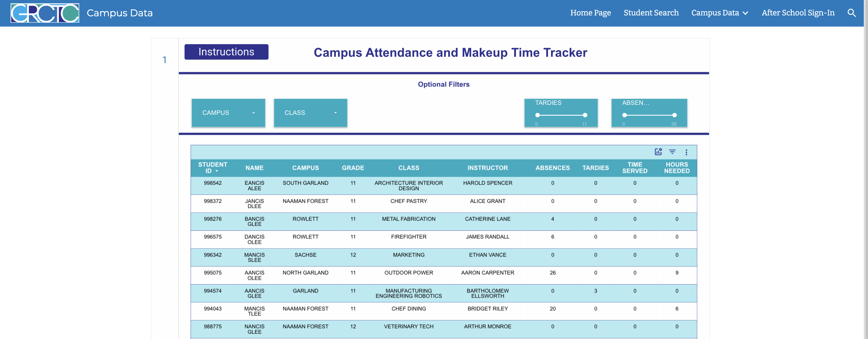This screenshot has height=339, width=868.
Task: Click student ID 996575 cell
Action: click(213, 237)
